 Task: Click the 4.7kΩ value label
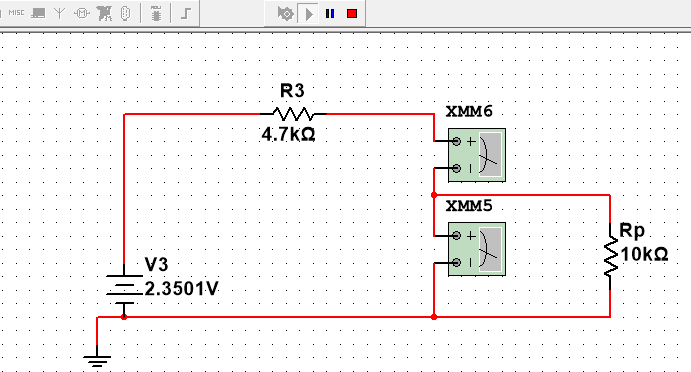tap(289, 134)
